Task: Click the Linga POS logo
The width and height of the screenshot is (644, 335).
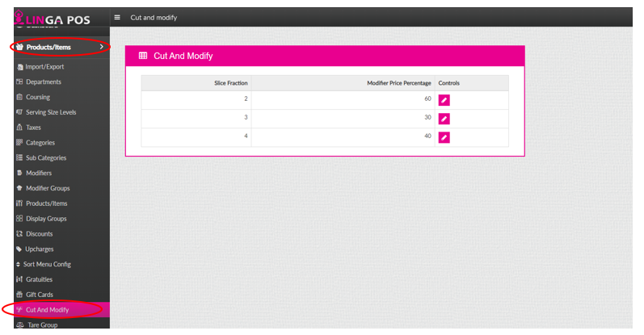Action: point(53,18)
